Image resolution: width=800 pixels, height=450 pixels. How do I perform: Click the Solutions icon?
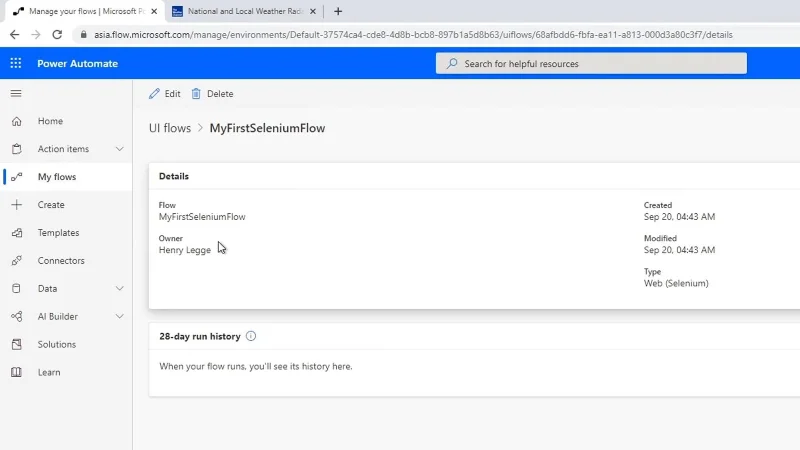[16, 344]
